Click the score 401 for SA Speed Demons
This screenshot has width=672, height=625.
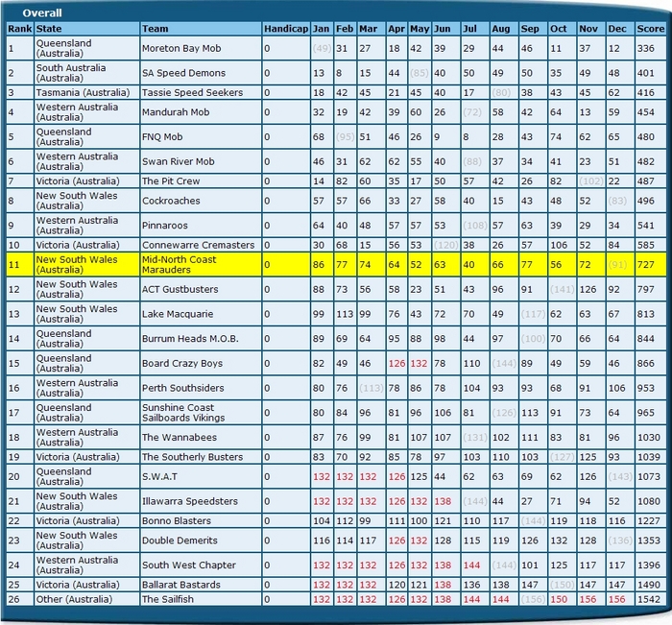pos(646,73)
